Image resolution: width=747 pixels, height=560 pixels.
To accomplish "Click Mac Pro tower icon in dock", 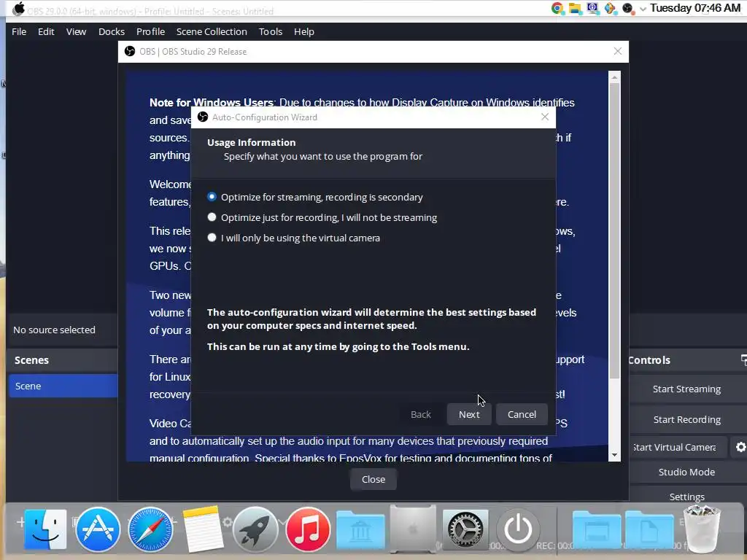I will click(413, 529).
